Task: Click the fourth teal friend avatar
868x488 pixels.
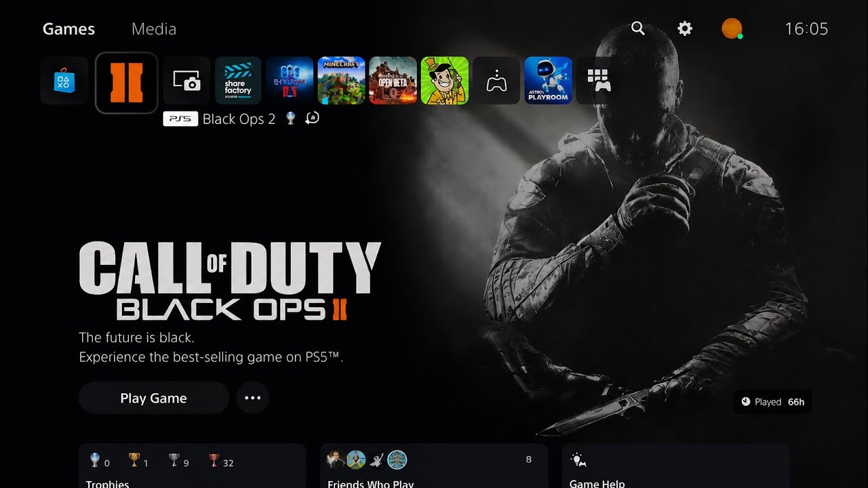Action: (x=397, y=460)
